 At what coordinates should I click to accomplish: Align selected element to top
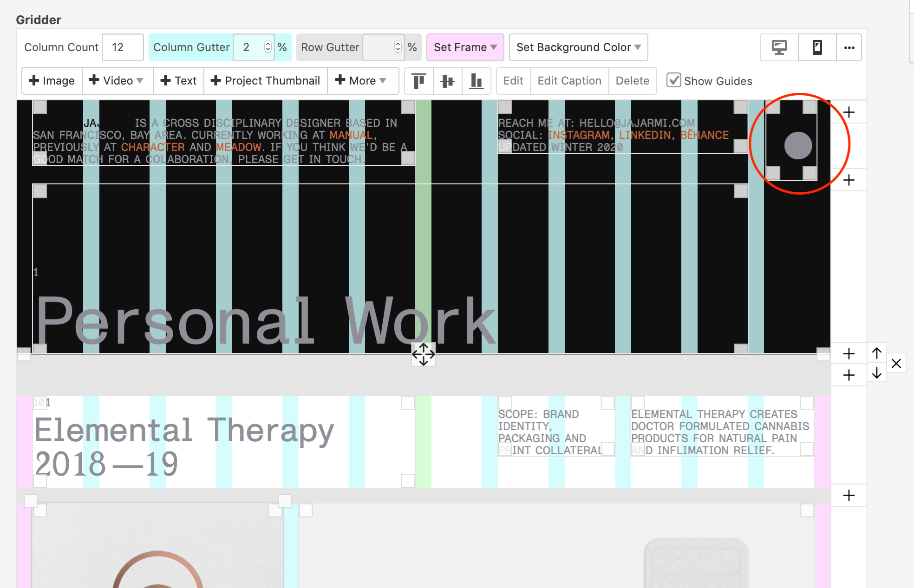419,81
